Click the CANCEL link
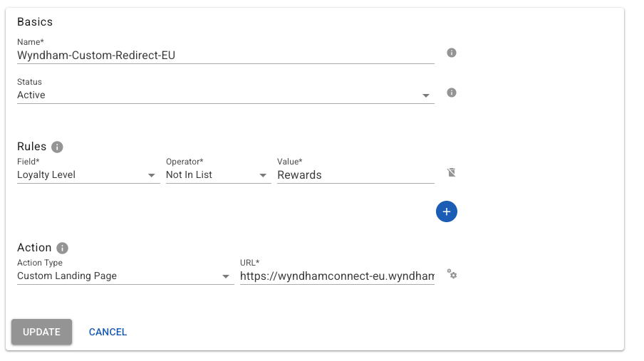This screenshot has height=361, width=644. (108, 332)
